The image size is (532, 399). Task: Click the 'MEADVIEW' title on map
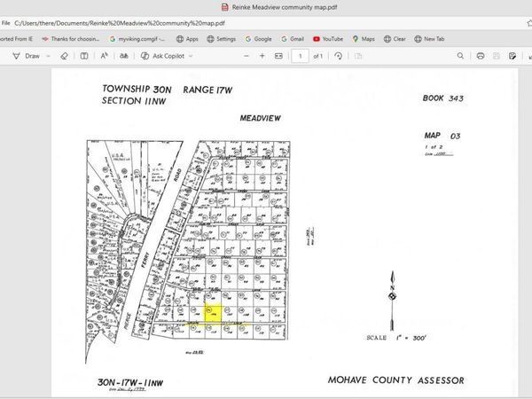tap(260, 119)
